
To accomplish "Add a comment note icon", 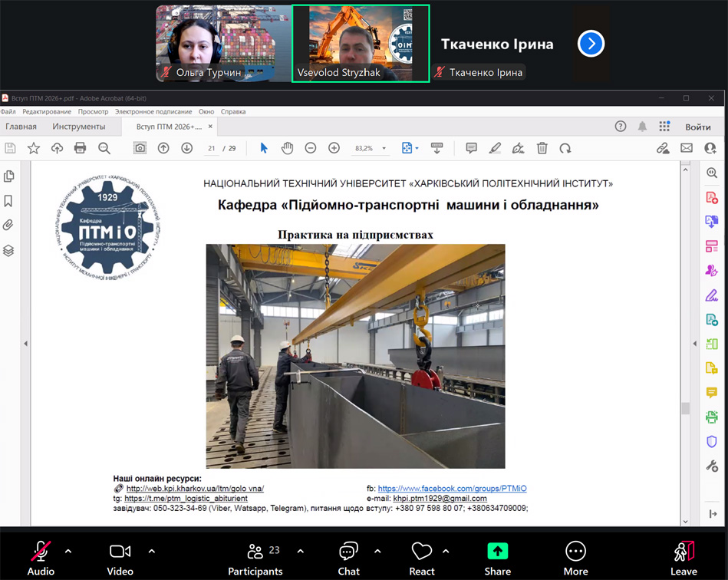I will point(471,148).
